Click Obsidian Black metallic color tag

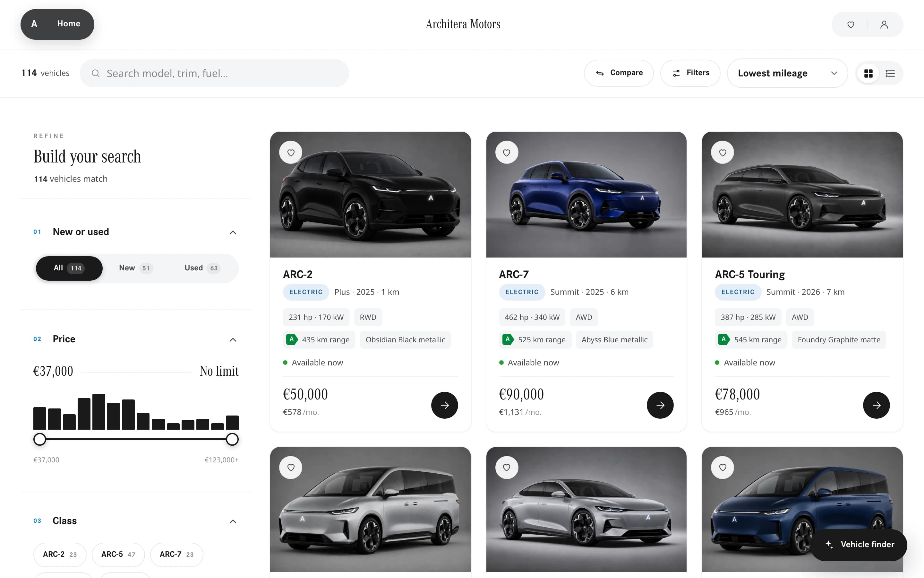[x=405, y=339]
